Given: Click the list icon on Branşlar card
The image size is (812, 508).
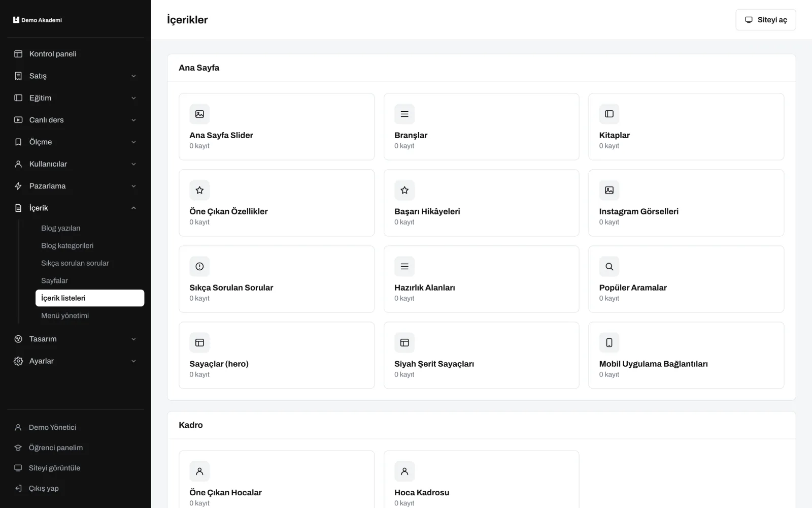Looking at the screenshot, I should pyautogui.click(x=404, y=114).
